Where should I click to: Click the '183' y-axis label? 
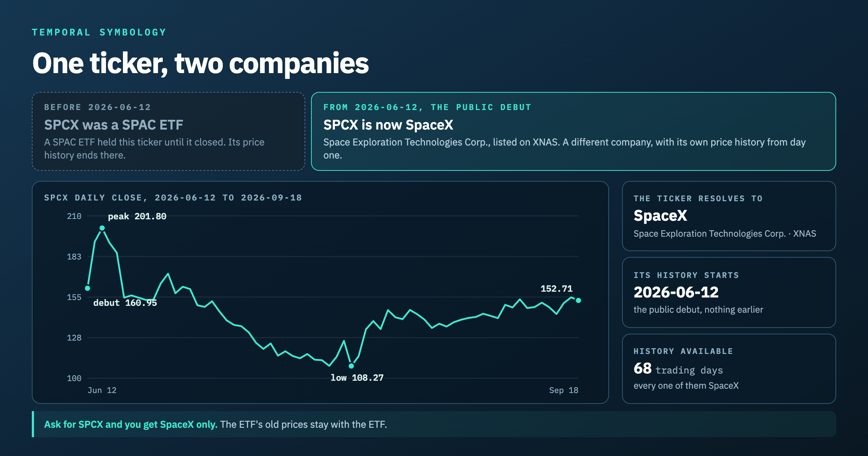[x=74, y=257]
